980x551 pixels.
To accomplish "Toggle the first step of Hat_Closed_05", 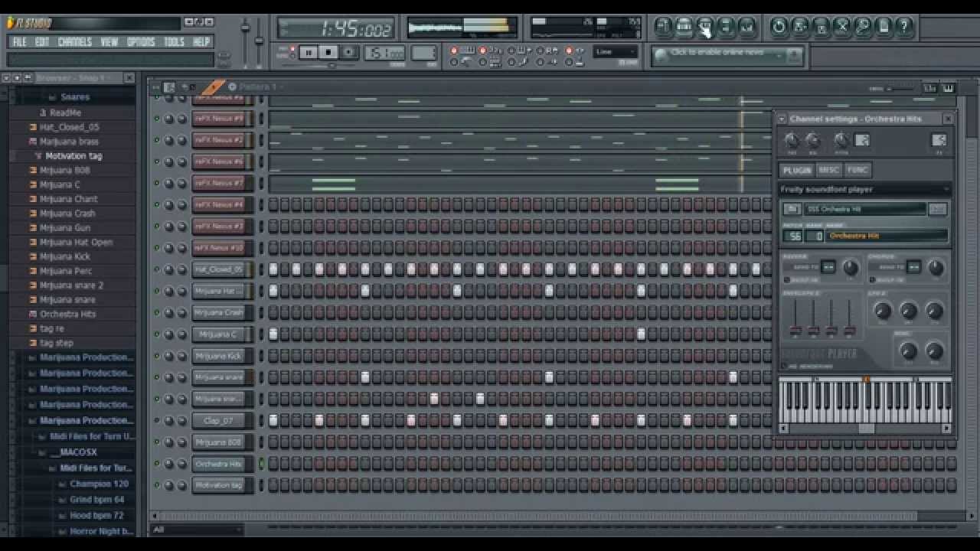I will click(x=273, y=269).
